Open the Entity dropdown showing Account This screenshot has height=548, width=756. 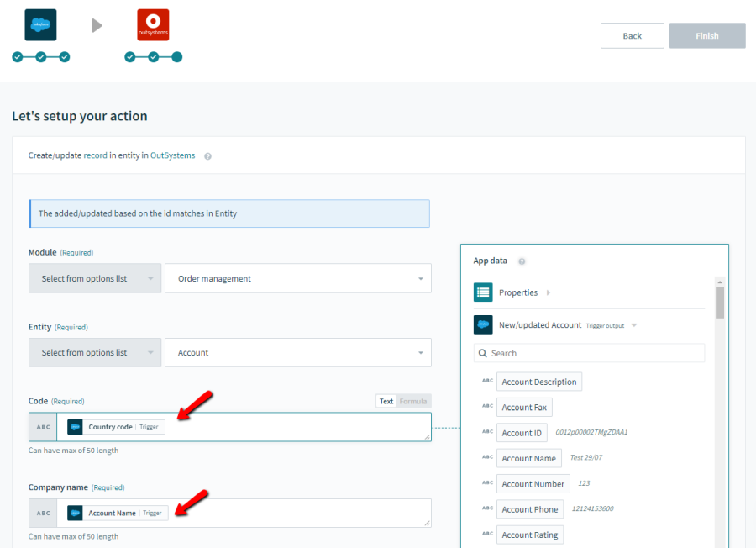pyautogui.click(x=298, y=352)
